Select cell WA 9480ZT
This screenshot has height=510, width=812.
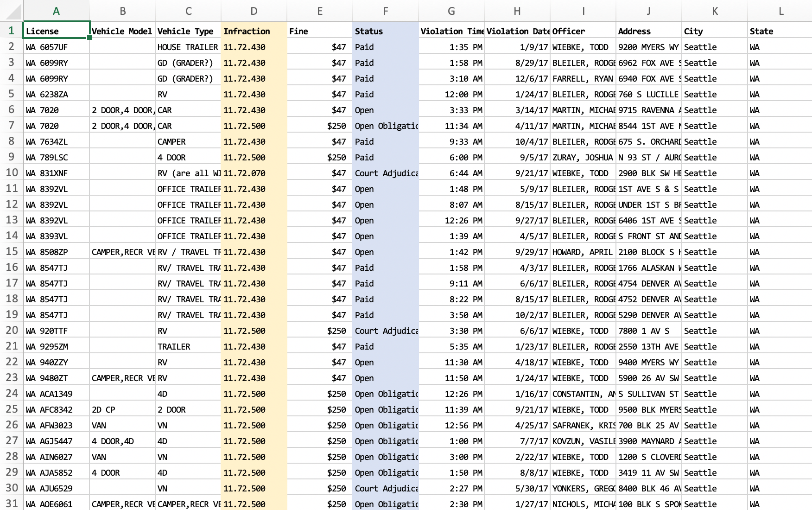coord(56,378)
